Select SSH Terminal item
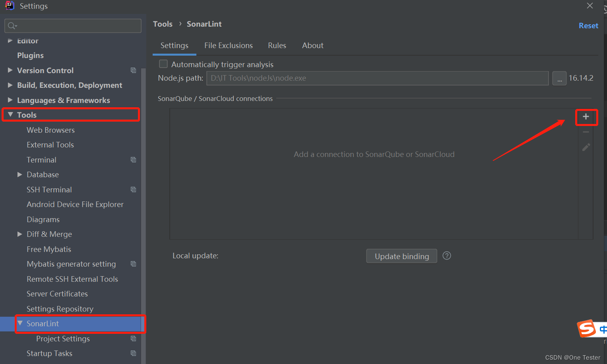607x364 pixels. (49, 190)
